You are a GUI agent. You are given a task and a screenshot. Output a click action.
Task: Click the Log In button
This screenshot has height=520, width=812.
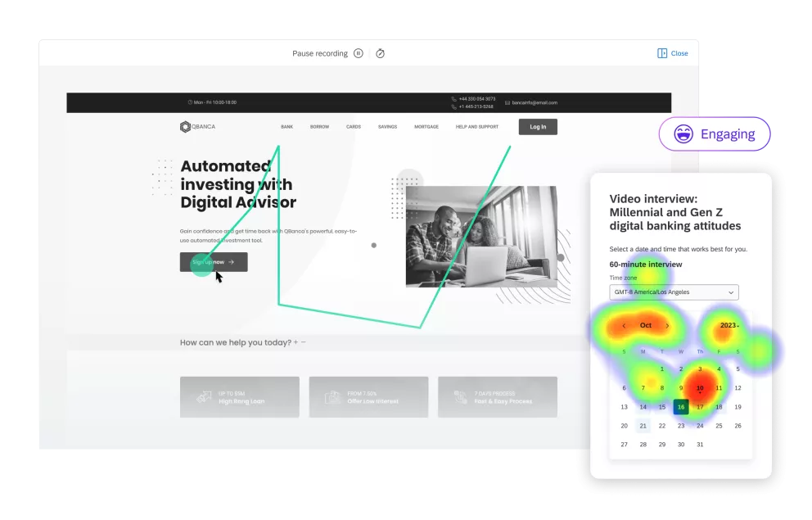[x=538, y=127]
